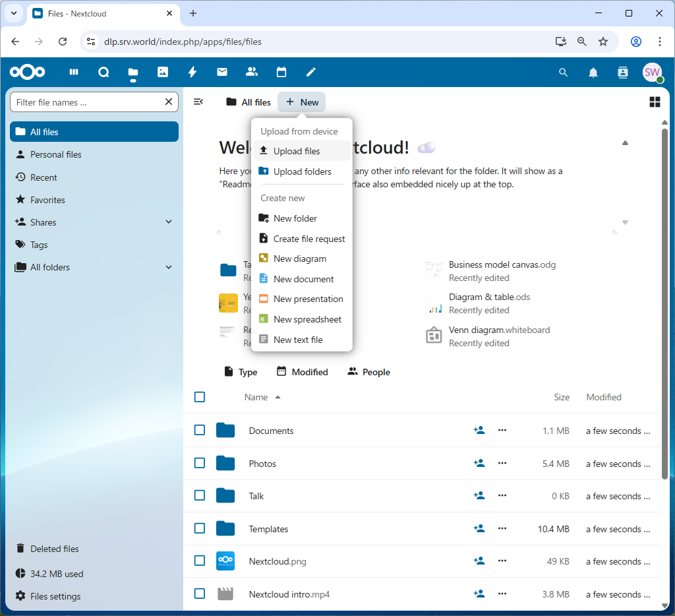Image resolution: width=675 pixels, height=616 pixels.
Task: Toggle the select all files checkbox
Action: [200, 397]
